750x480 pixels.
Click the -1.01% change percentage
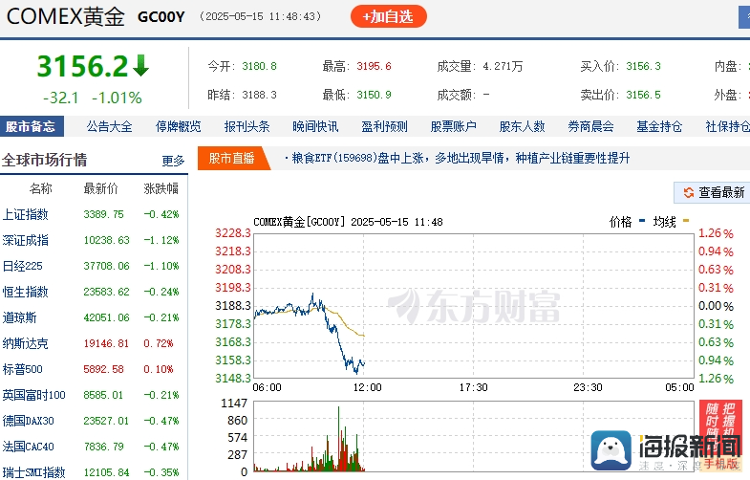tap(117, 98)
